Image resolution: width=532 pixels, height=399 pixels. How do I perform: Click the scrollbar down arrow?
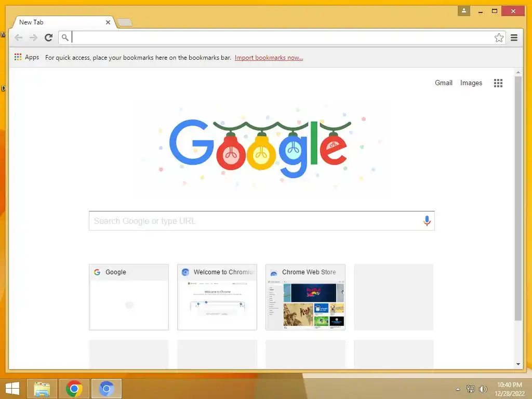(x=518, y=364)
